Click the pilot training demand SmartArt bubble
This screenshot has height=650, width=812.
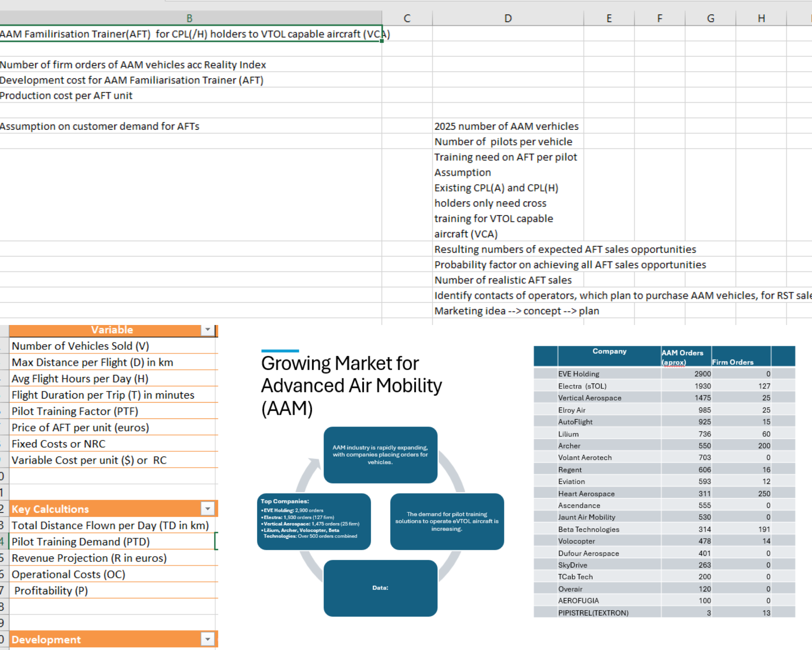447,521
